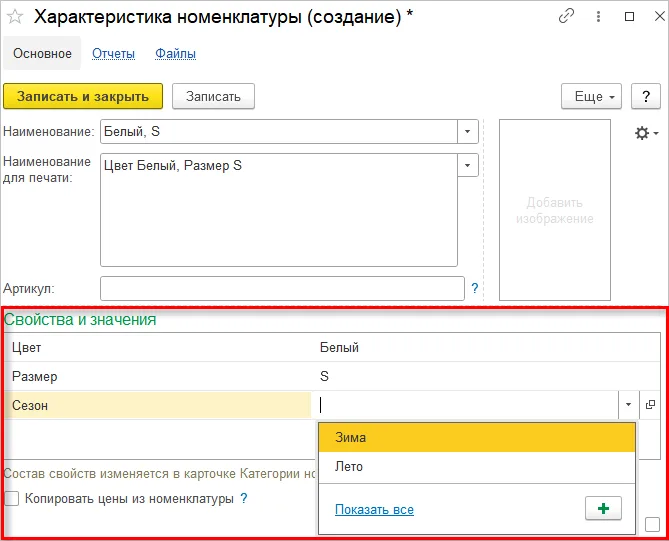Click the Добавить изображение placeholder

(555, 210)
